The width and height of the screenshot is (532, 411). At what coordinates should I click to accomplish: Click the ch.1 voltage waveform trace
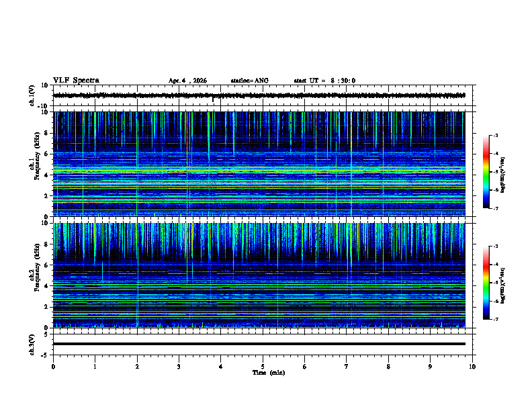click(259, 95)
